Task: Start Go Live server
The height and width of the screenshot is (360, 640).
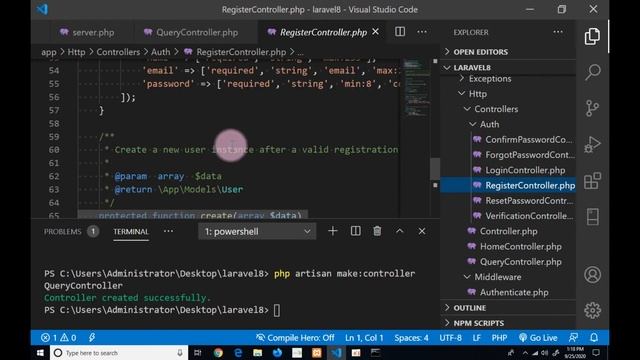Action: pyautogui.click(x=538, y=338)
